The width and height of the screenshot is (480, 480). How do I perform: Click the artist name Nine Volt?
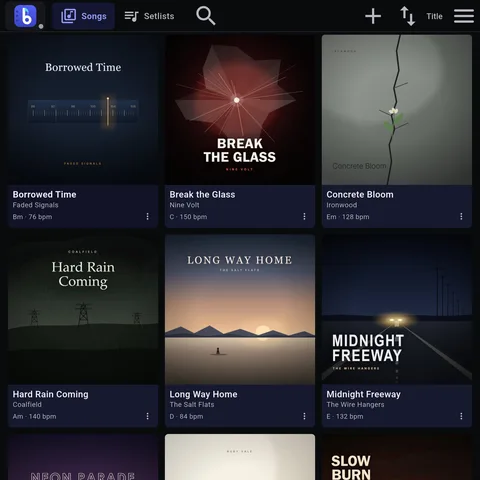coord(184,205)
